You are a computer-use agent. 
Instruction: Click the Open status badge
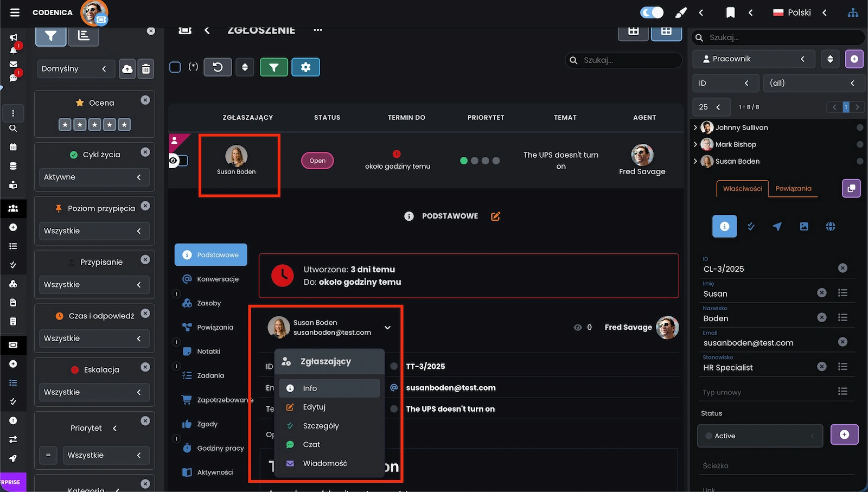click(x=317, y=161)
